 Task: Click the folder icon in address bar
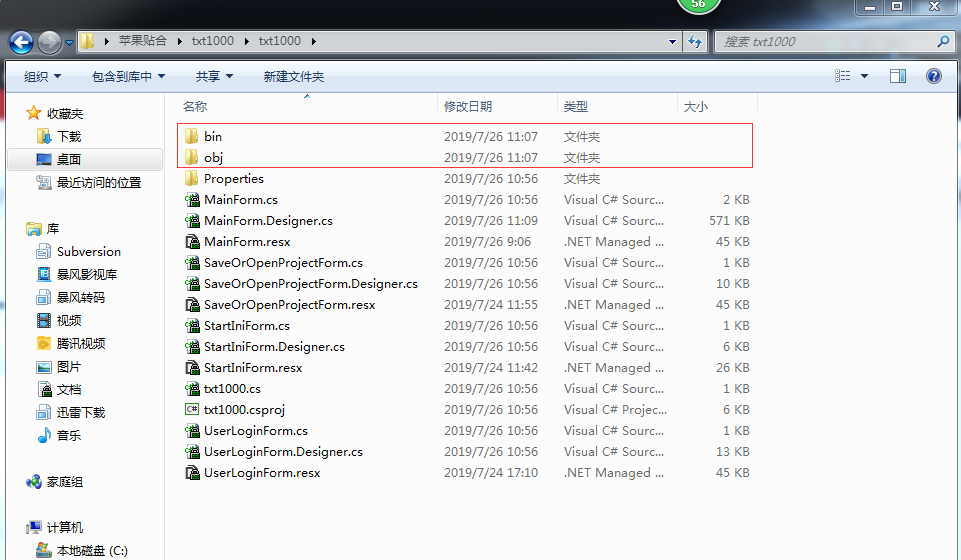pos(88,41)
